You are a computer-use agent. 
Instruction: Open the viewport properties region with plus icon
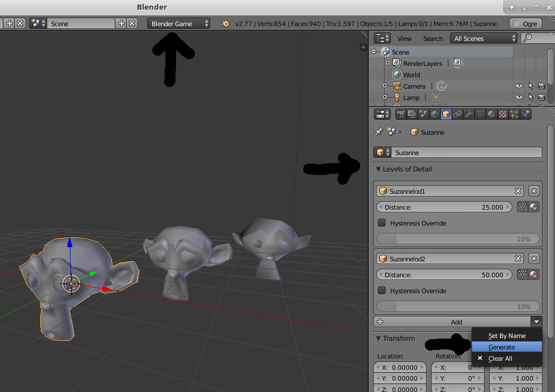(x=363, y=47)
